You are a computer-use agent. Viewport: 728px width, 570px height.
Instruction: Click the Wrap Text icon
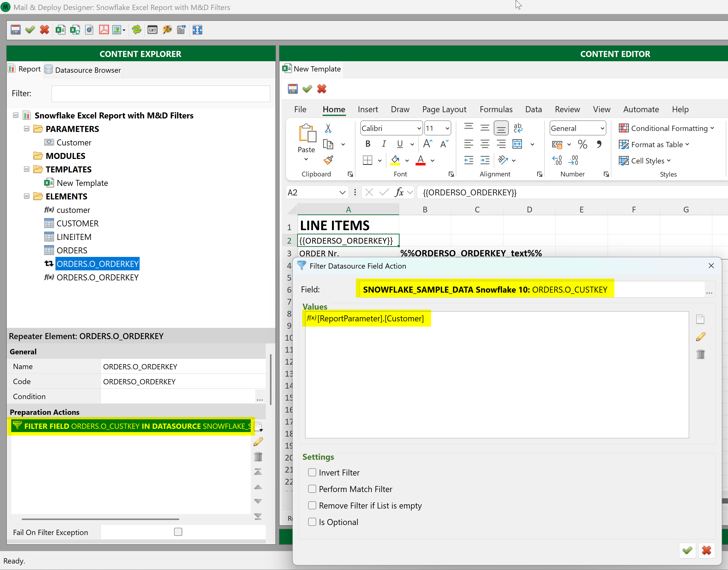517,128
